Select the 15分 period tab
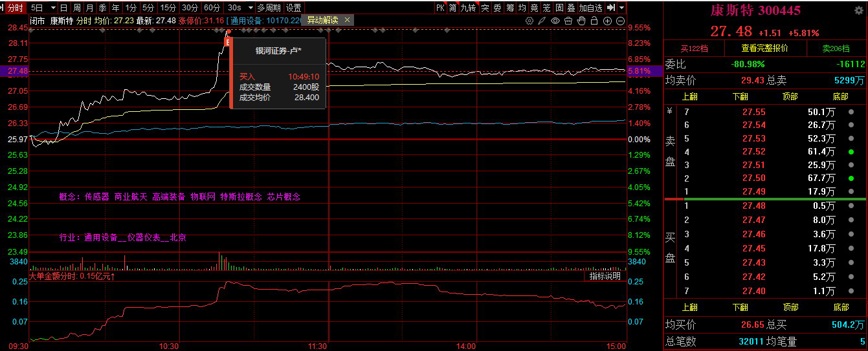This screenshot has height=351, width=868. [168, 8]
